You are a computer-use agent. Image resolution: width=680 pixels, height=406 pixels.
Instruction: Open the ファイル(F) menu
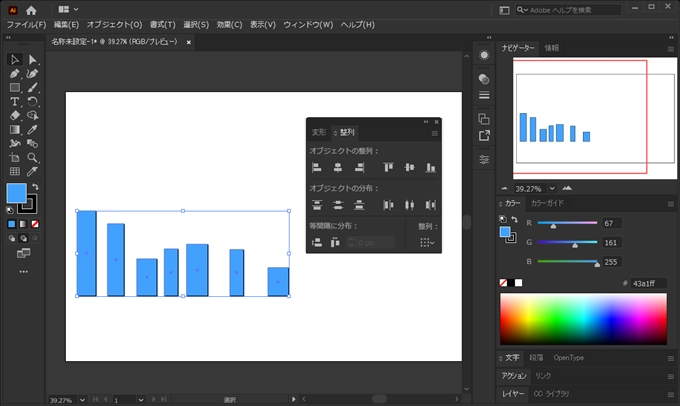[x=26, y=25]
